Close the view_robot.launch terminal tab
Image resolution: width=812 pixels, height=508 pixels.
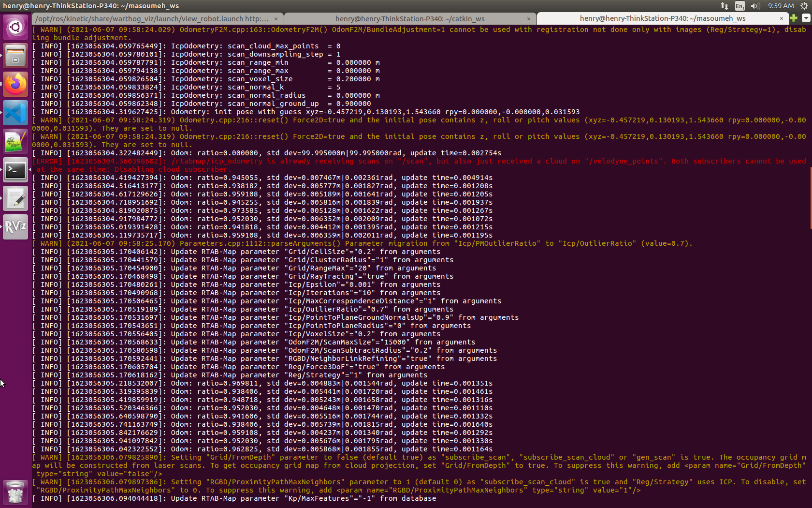pos(276,19)
